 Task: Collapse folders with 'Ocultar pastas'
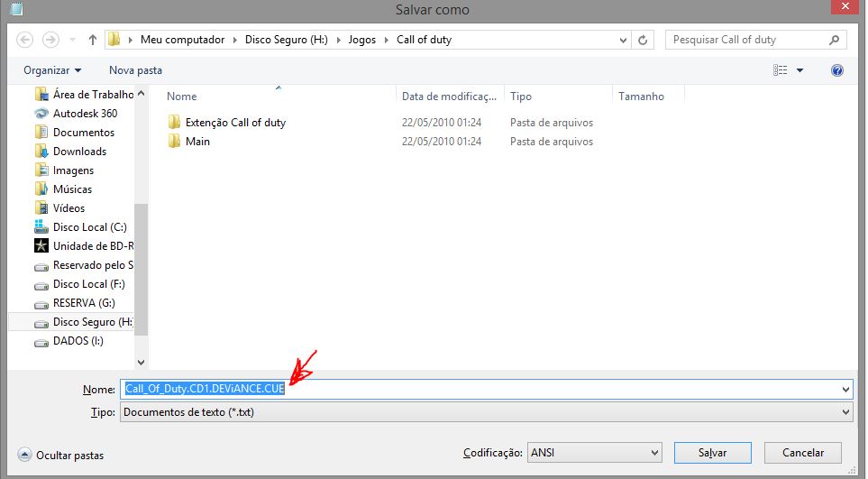(61, 456)
